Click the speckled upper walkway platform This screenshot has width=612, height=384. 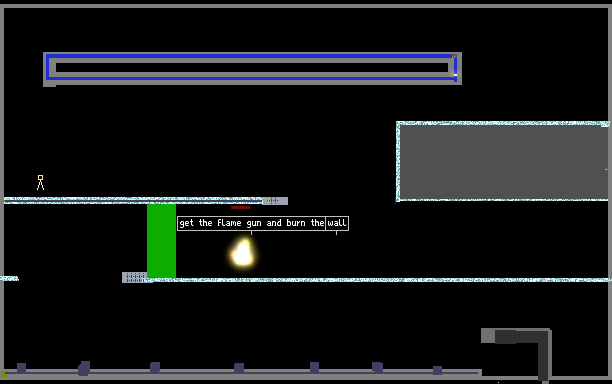[x=133, y=201]
